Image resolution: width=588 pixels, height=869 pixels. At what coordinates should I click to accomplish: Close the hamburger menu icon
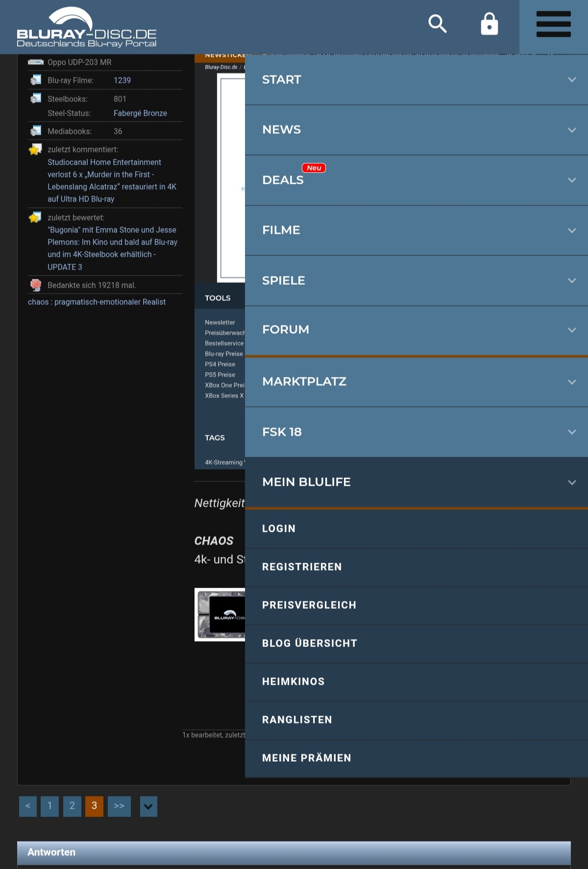coord(553,25)
